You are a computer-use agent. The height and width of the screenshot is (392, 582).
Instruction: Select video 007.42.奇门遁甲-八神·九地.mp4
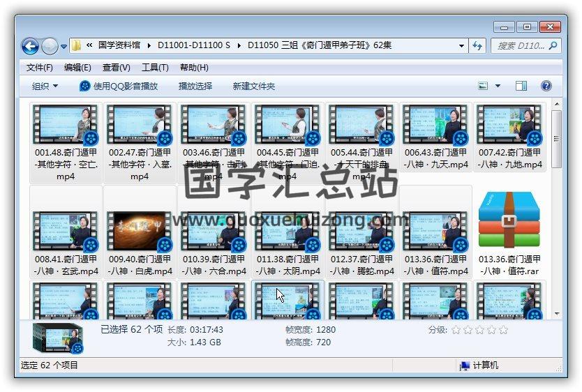(509, 137)
